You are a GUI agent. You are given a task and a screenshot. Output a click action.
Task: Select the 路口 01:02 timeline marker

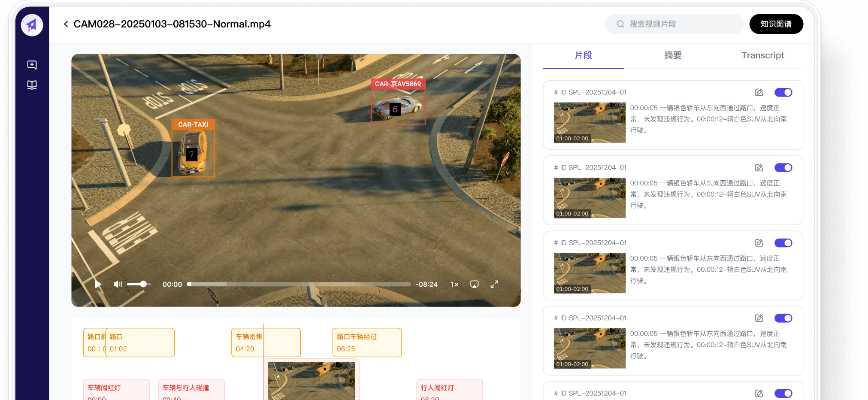(140, 342)
